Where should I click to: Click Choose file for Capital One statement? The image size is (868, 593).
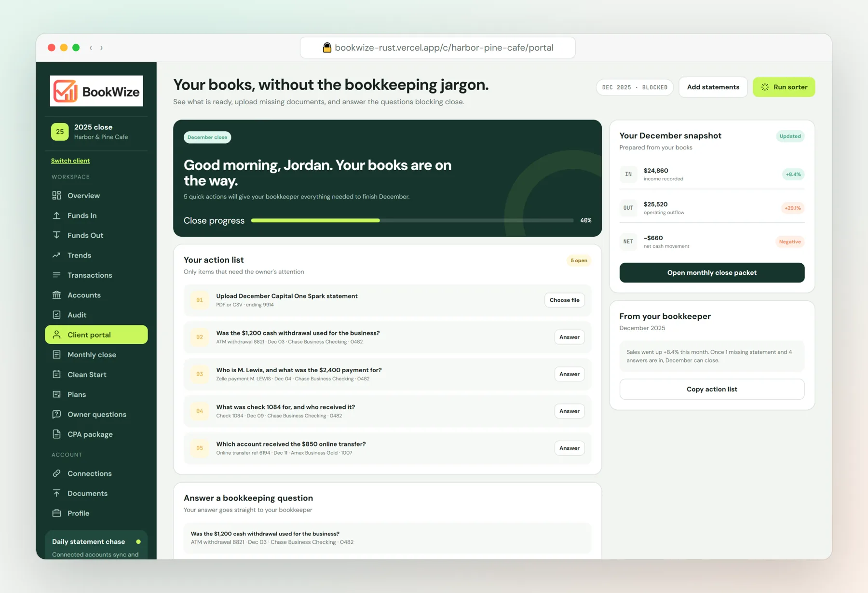[564, 300]
